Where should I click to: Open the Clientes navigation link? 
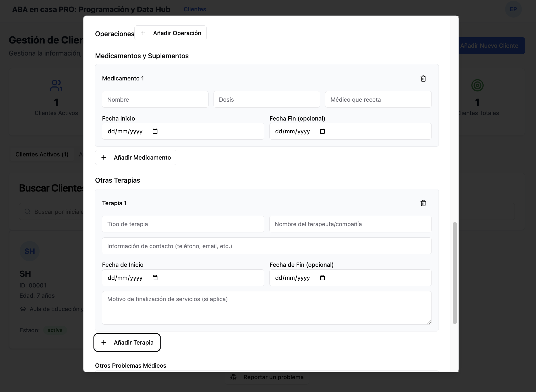(x=195, y=9)
